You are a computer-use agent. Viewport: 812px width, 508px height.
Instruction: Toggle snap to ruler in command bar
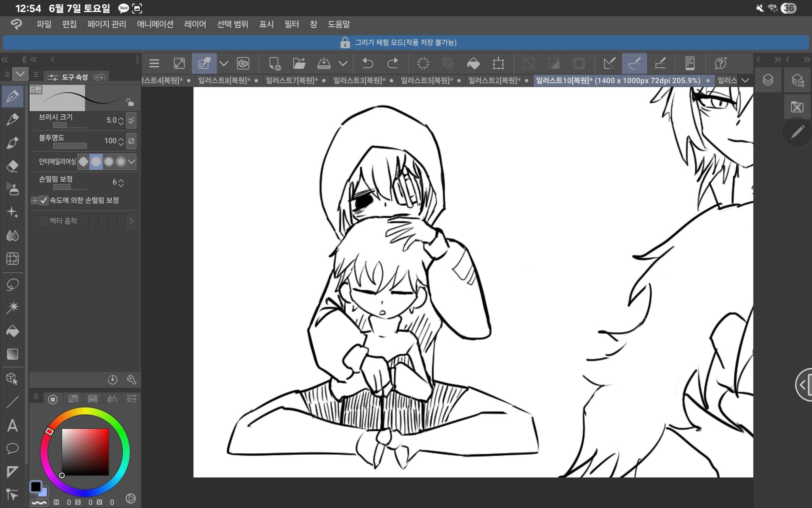click(x=609, y=63)
